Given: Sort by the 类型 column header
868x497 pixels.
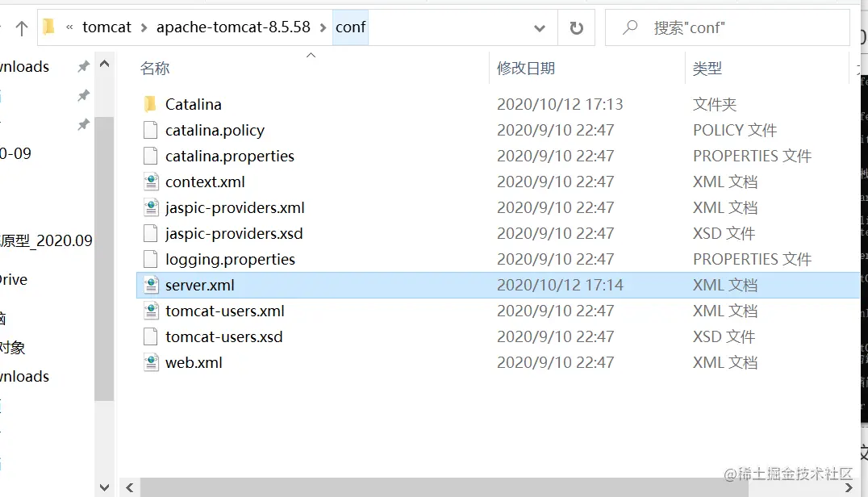Looking at the screenshot, I should tap(707, 68).
